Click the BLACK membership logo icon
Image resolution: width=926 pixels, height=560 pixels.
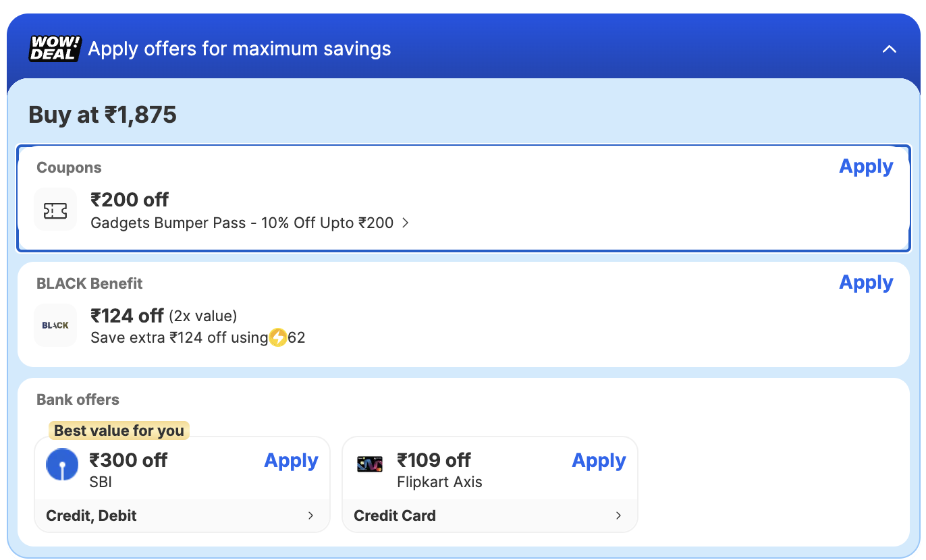pos(55,325)
